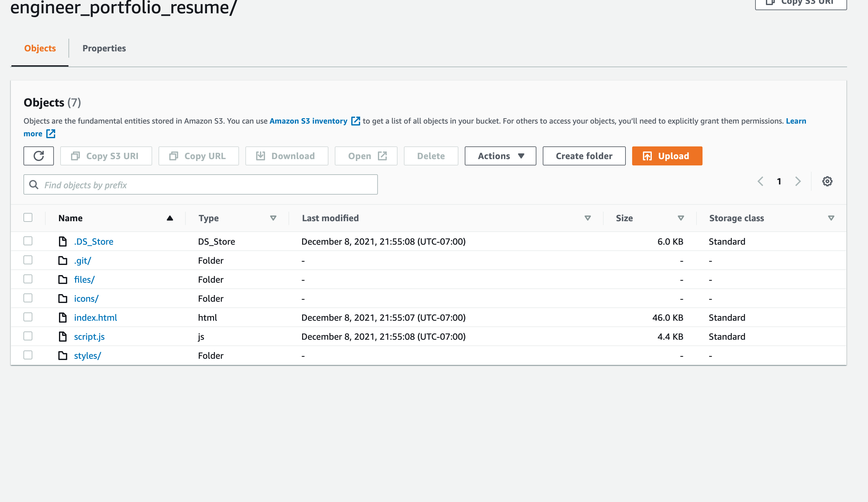This screenshot has width=868, height=502.
Task: Sort by Name using ascending arrow
Action: click(x=170, y=218)
